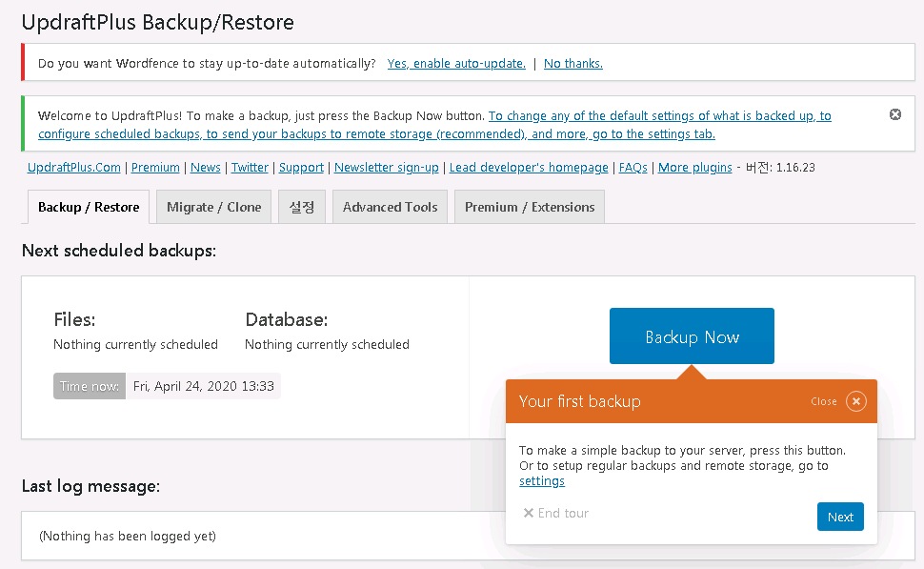Open the FAQs link
Image resolution: width=924 pixels, height=569 pixels.
633,168
